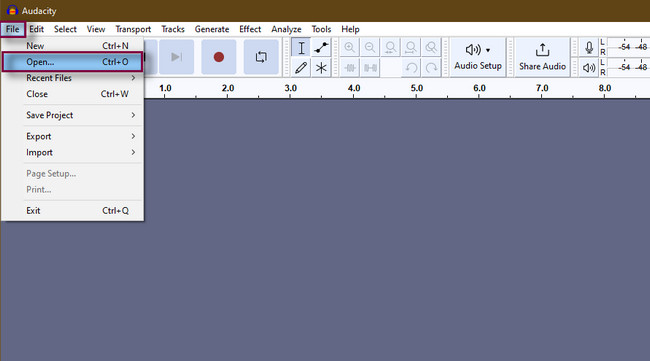Image resolution: width=650 pixels, height=361 pixels.
Task: Choose Exit from File menu
Action: (x=73, y=211)
